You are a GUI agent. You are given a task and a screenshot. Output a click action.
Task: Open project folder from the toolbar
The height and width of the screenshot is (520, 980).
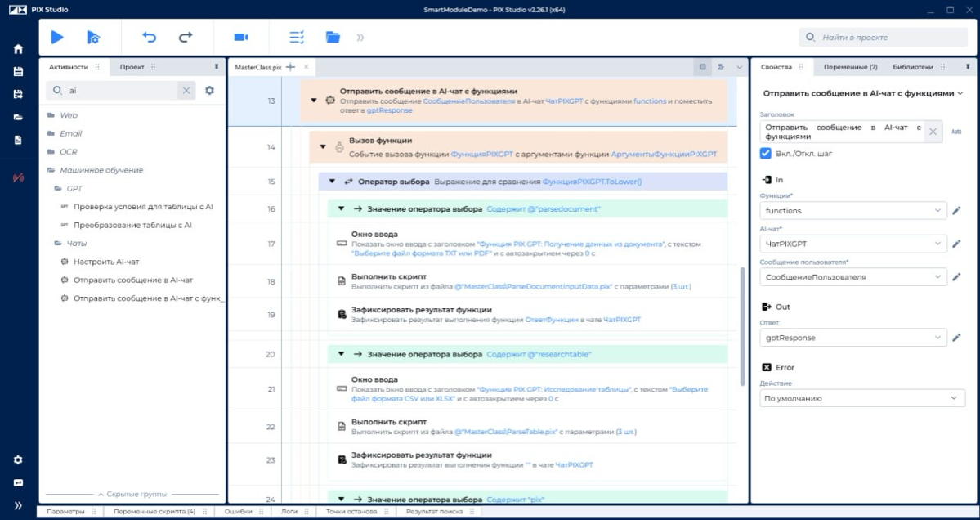pos(333,38)
